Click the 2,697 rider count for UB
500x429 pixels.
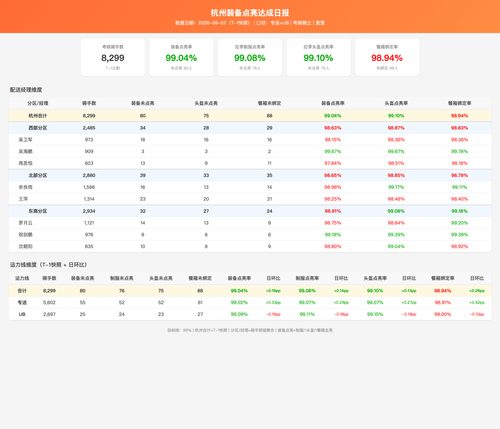click(x=49, y=314)
